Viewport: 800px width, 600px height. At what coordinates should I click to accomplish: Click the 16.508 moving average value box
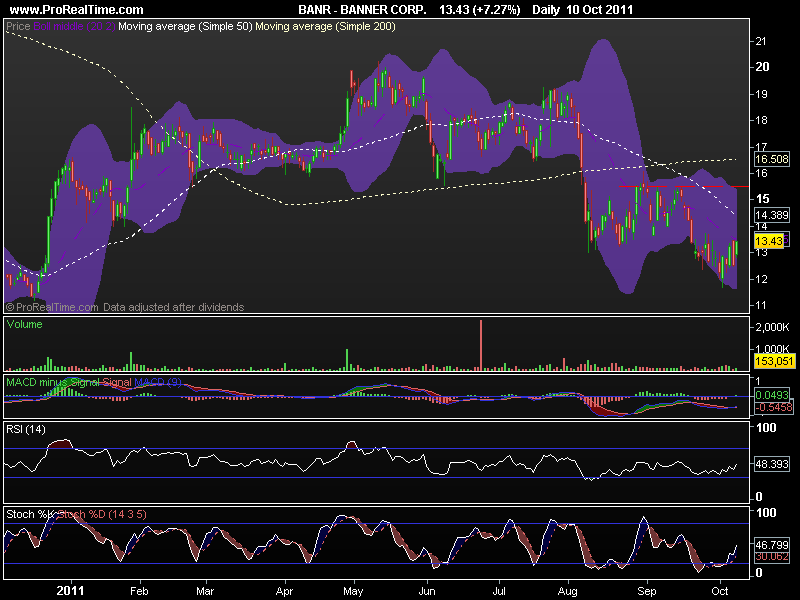(771, 159)
